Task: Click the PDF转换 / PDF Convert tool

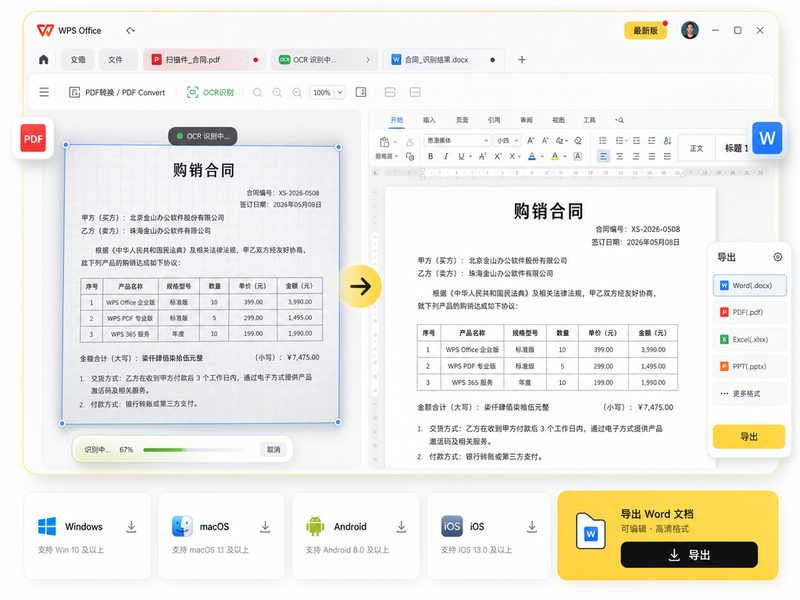Action: [117, 92]
